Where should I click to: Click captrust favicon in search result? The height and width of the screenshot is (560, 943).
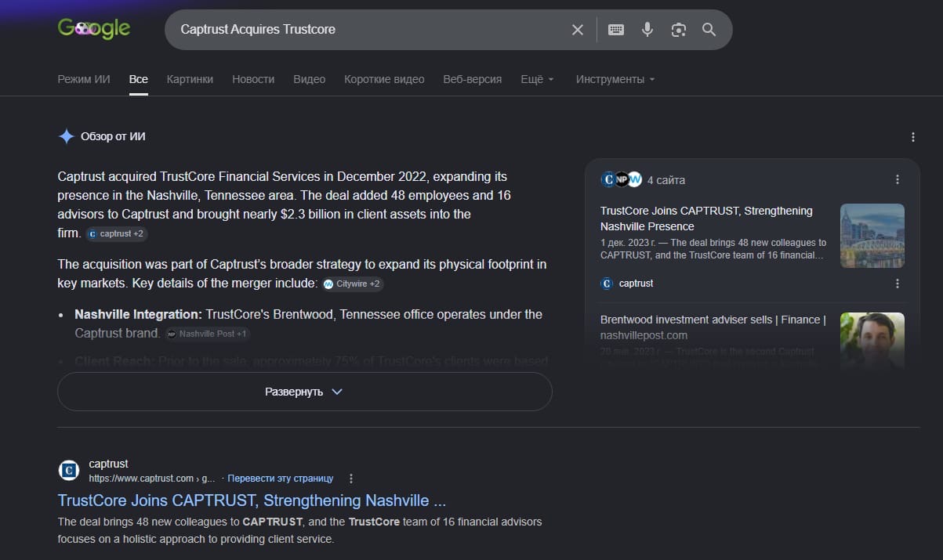point(69,470)
